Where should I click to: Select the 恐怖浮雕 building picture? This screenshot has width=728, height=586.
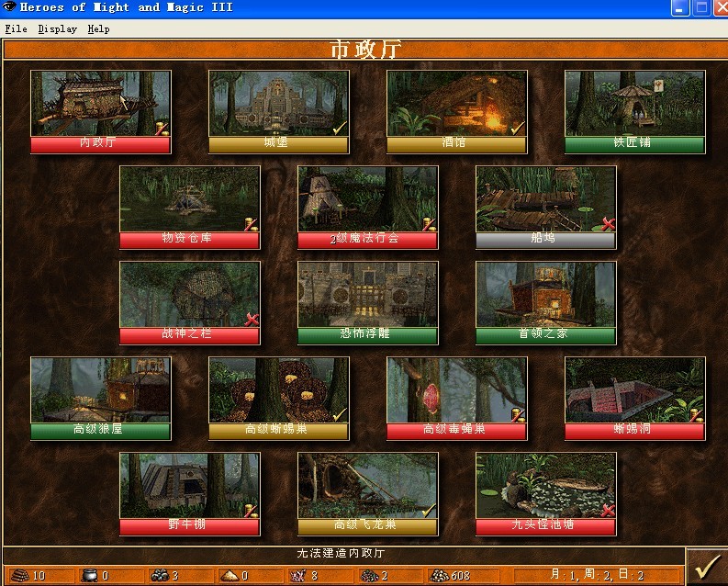click(368, 295)
